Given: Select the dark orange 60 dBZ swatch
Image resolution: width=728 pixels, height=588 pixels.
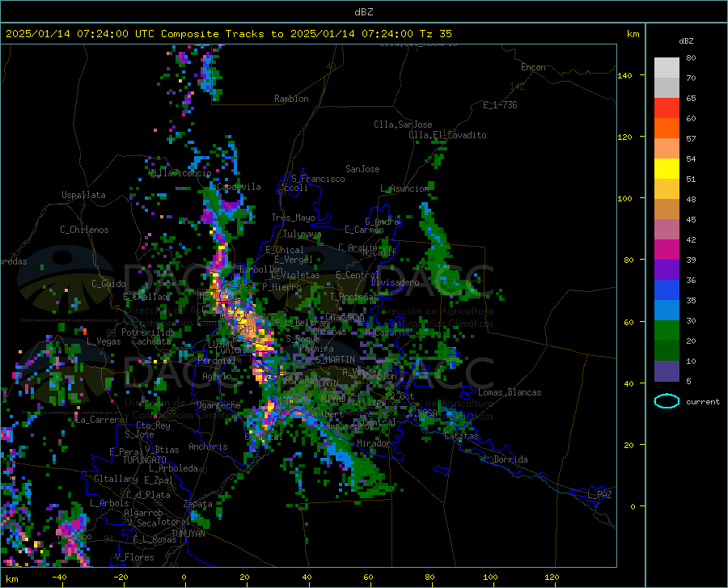Looking at the screenshot, I should [x=667, y=128].
